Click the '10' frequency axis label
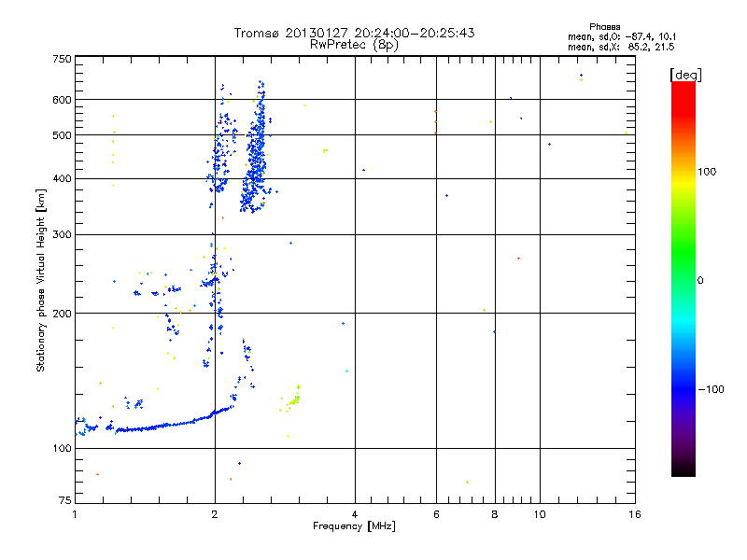Viewport: 747px width, 560px height. (540, 514)
